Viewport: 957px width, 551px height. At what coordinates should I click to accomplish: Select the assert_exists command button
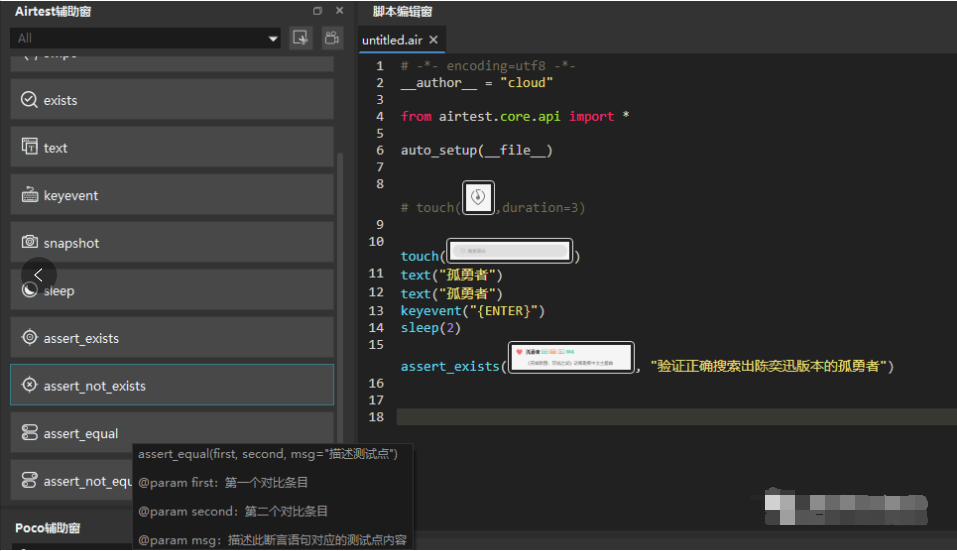[x=172, y=337]
